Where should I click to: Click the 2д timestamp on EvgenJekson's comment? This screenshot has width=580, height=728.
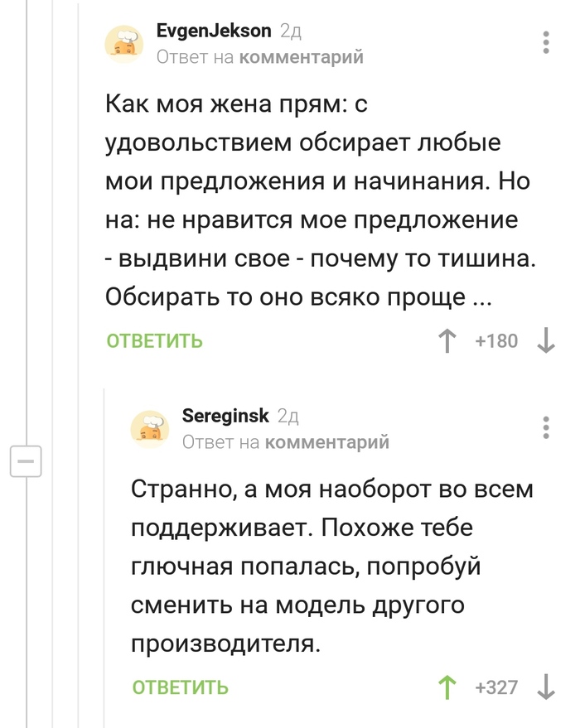click(290, 31)
